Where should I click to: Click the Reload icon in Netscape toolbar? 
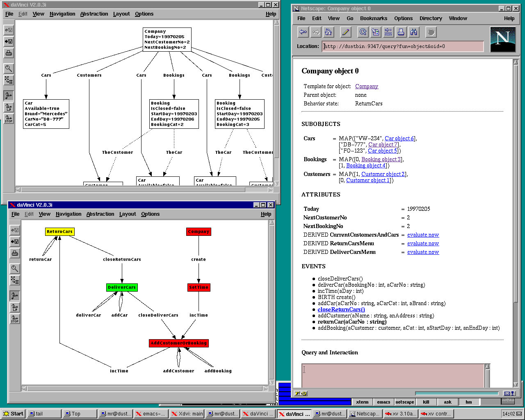pos(363,32)
